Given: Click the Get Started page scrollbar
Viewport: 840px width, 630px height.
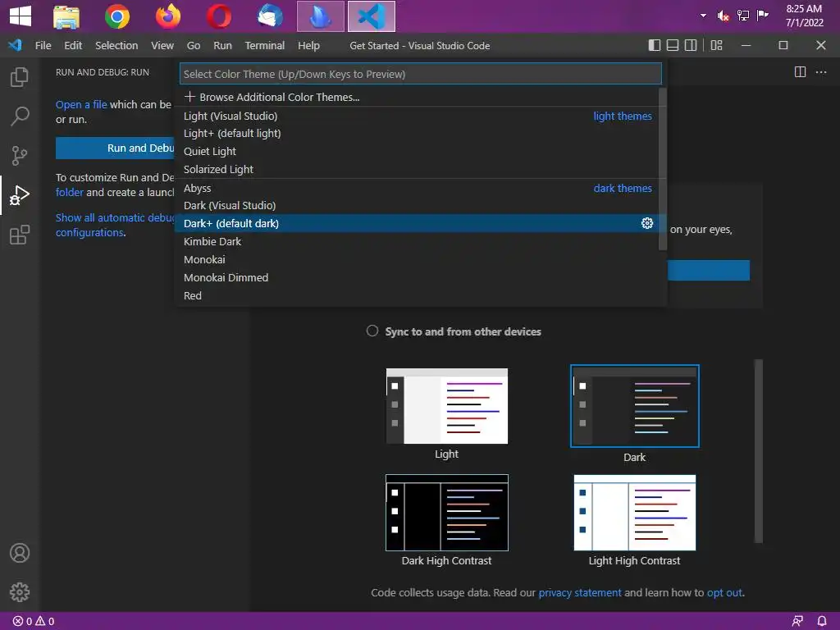Looking at the screenshot, I should point(758,451).
